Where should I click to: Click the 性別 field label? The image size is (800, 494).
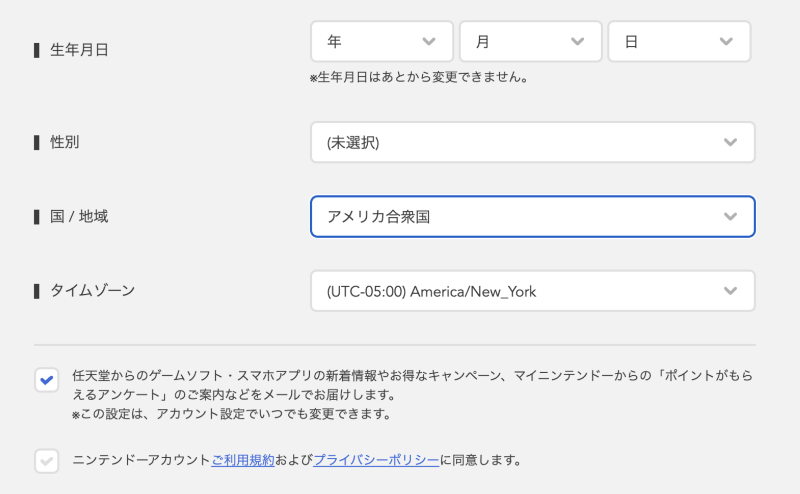click(64, 142)
